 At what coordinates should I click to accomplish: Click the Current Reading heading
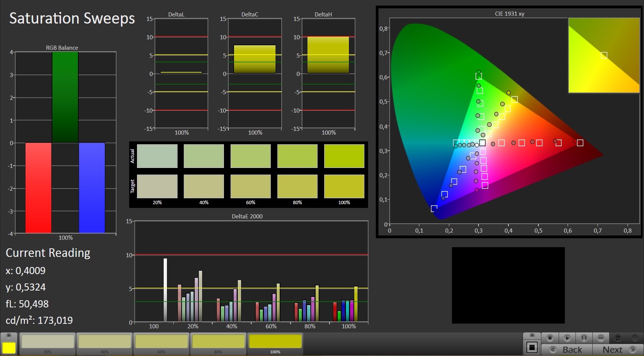[x=48, y=253]
